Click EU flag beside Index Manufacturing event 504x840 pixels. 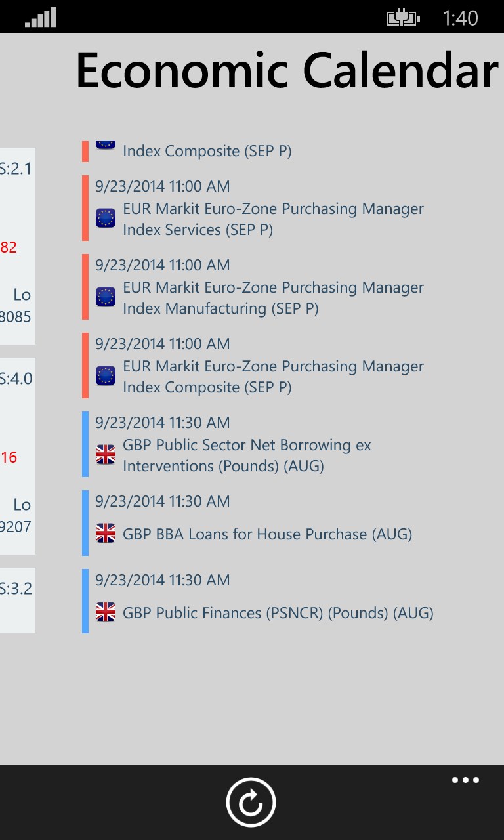click(x=106, y=297)
